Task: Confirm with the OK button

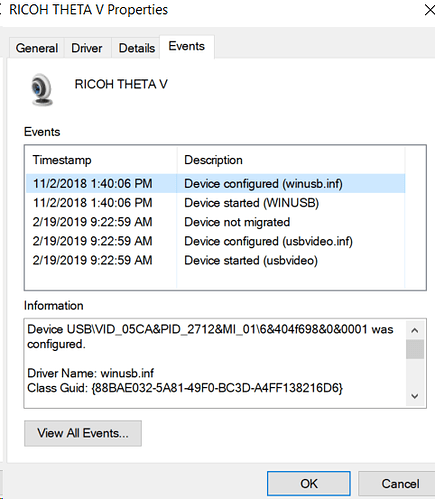Action: pyautogui.click(x=309, y=484)
